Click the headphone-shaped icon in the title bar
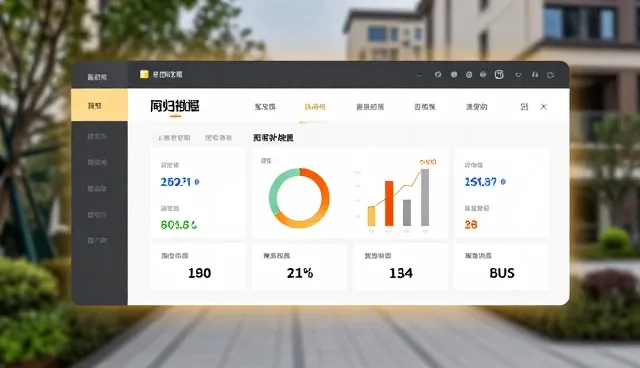 (535, 74)
